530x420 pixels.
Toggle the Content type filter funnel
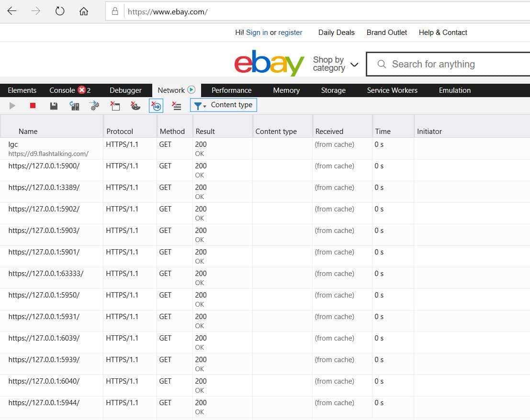coord(198,105)
